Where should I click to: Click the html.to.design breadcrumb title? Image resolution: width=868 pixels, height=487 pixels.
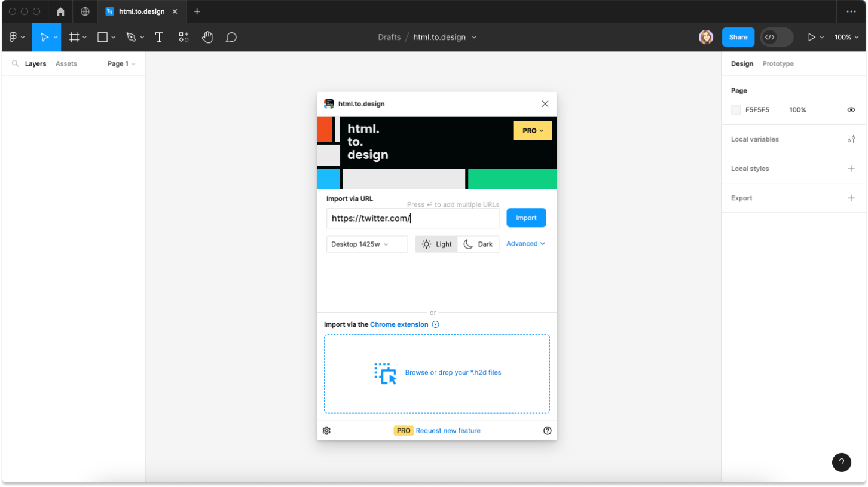pyautogui.click(x=439, y=37)
